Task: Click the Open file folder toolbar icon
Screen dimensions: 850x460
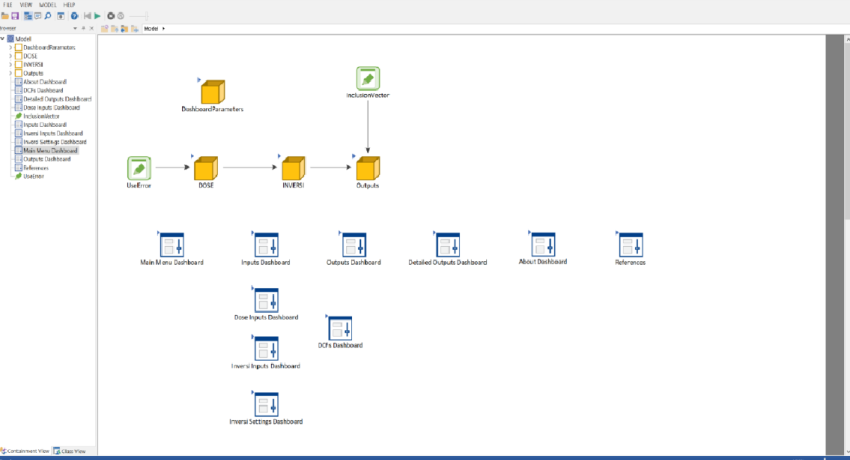Action: pos(5,16)
